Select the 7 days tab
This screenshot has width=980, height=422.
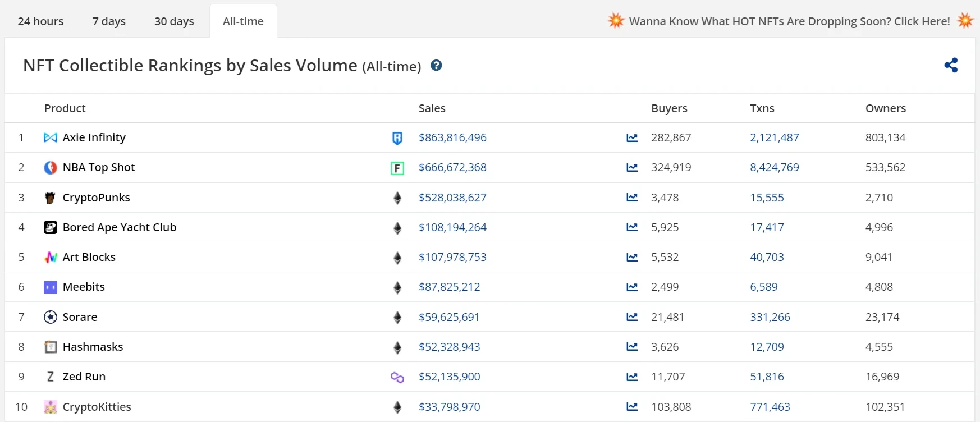[109, 21]
